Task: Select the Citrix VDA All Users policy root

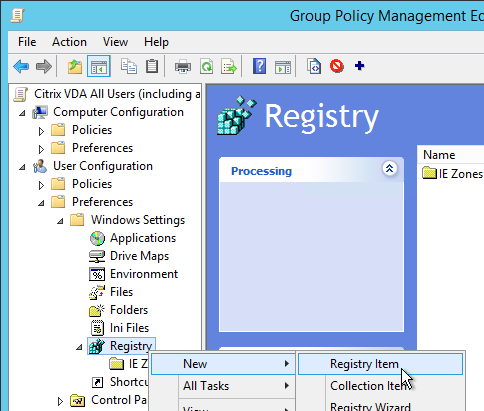Action: pyautogui.click(x=117, y=94)
